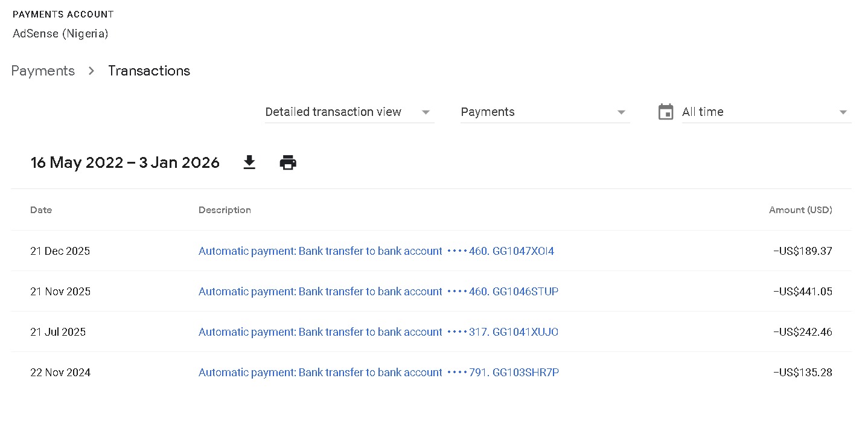Click the date range 16 May 2022 – 3 Jan 2026
This screenshot has height=442, width=868.
(125, 162)
